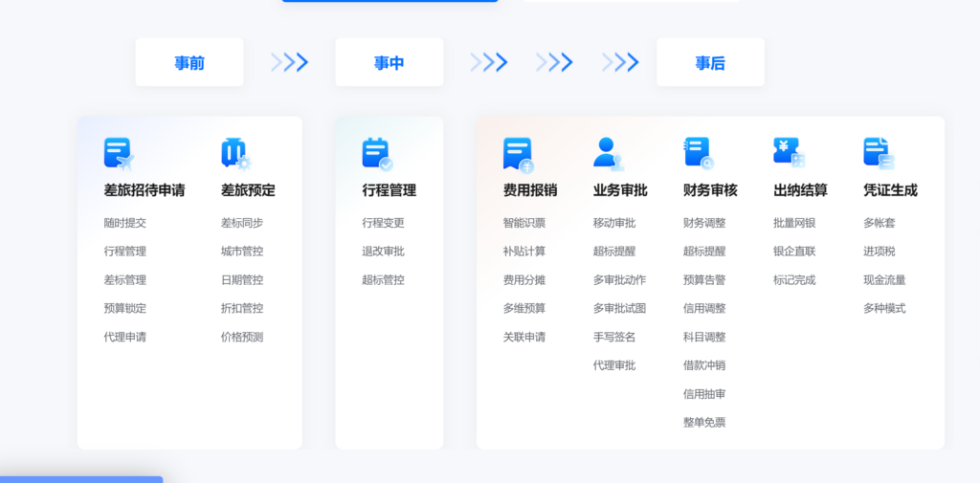
Task: Click the 财务审核 document search icon
Action: [x=699, y=153]
